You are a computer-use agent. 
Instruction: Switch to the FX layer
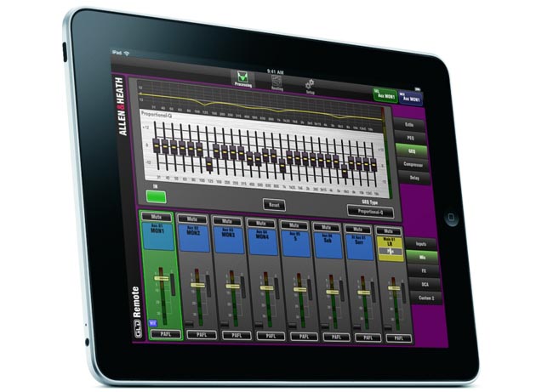[424, 270]
